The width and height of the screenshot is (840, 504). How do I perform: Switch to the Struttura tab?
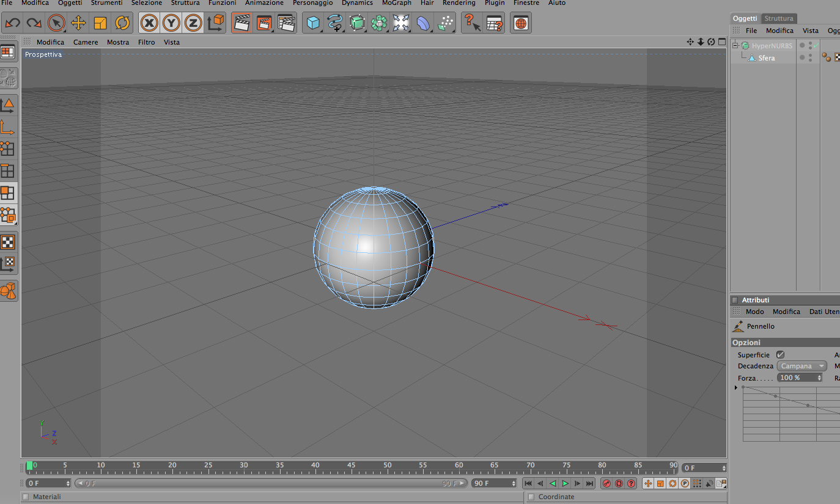pos(779,18)
